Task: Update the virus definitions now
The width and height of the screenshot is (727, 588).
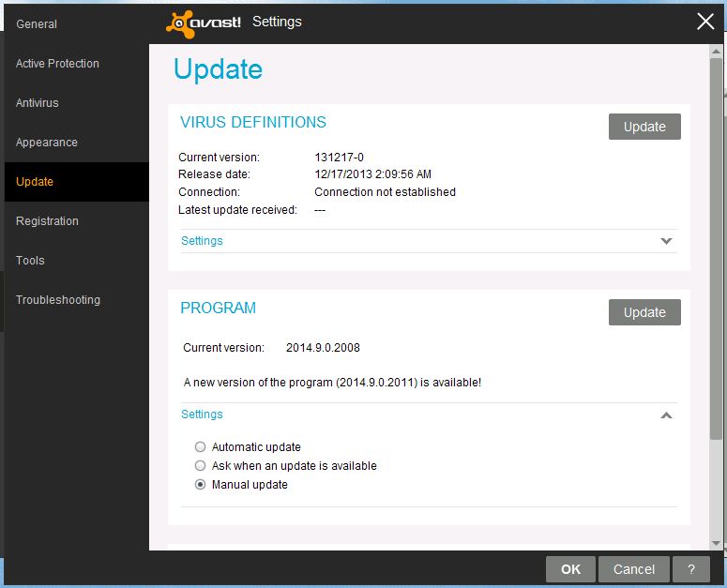Action: (x=644, y=127)
